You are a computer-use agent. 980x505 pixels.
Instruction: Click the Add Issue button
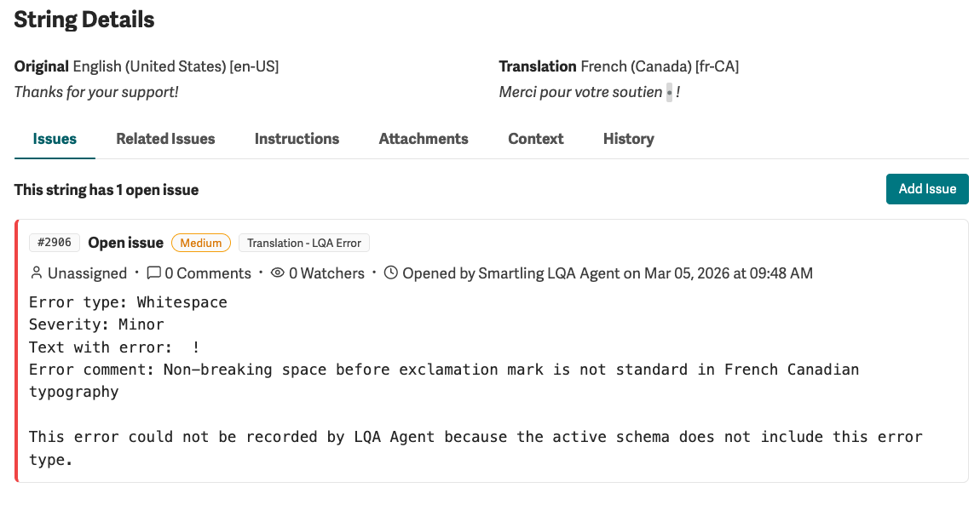927,188
